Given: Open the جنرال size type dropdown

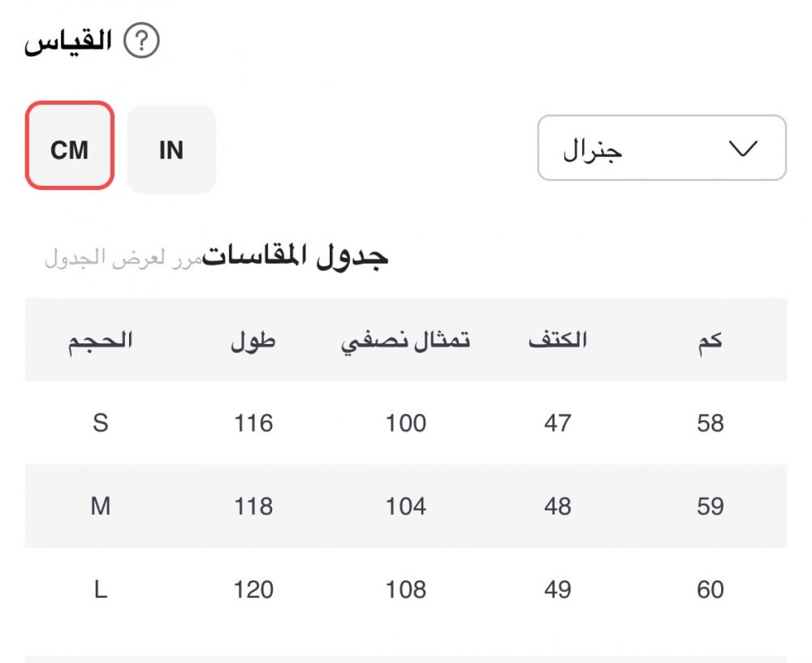Looking at the screenshot, I should 661,149.
